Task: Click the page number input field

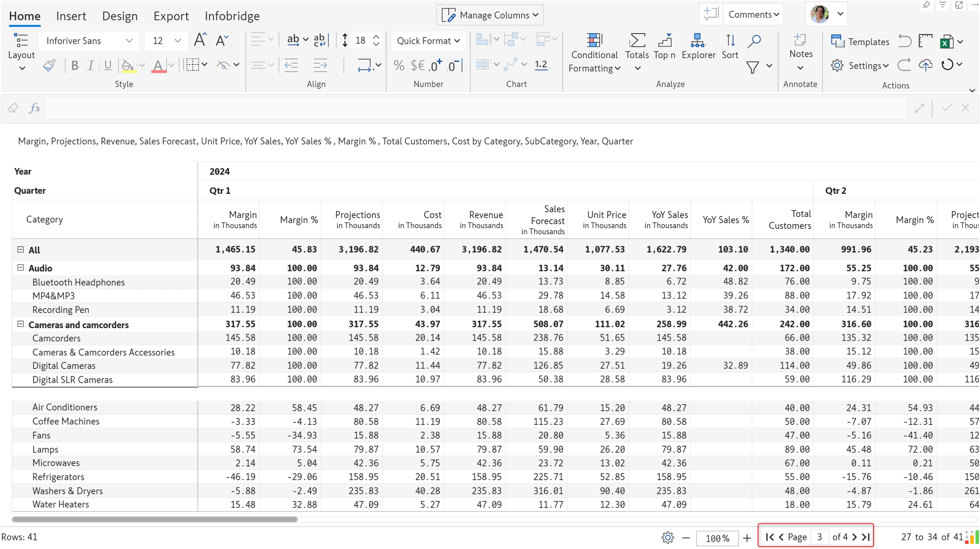Action: click(819, 537)
